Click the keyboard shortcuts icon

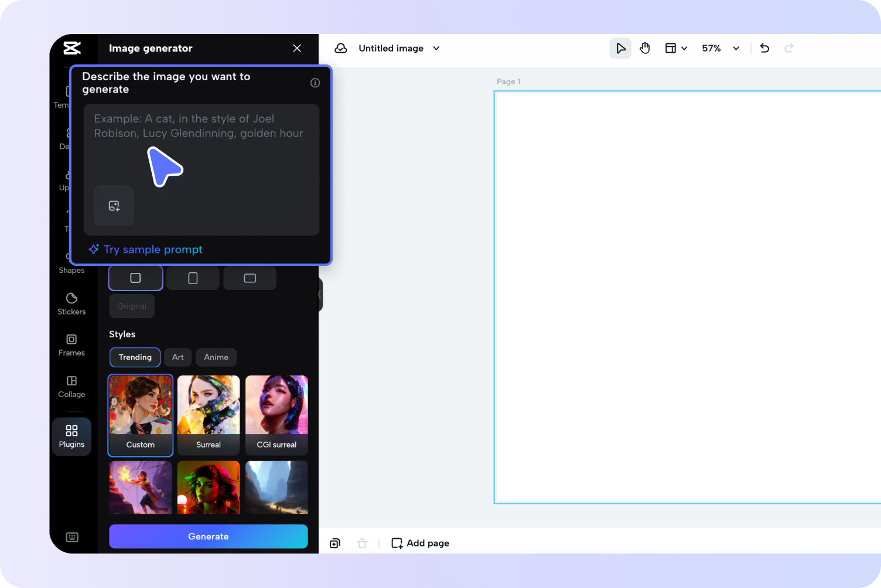[72, 537]
